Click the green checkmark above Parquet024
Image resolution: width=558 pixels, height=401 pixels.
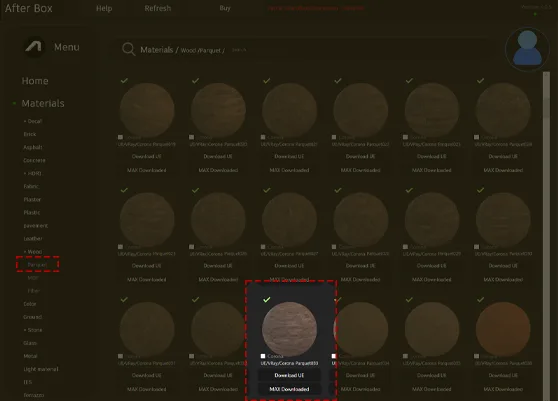[480, 81]
